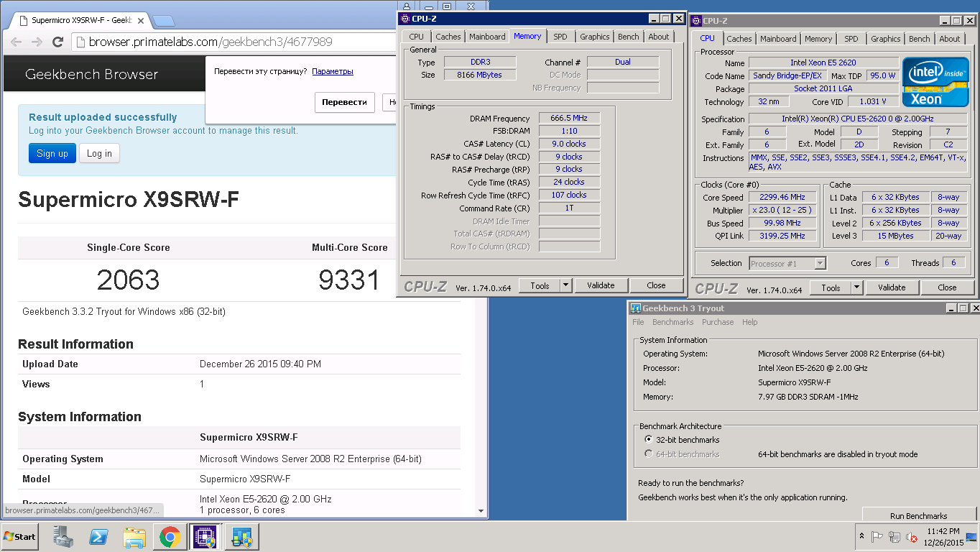
Task: Select the 32-bit benchmarks radio button
Action: 648,440
